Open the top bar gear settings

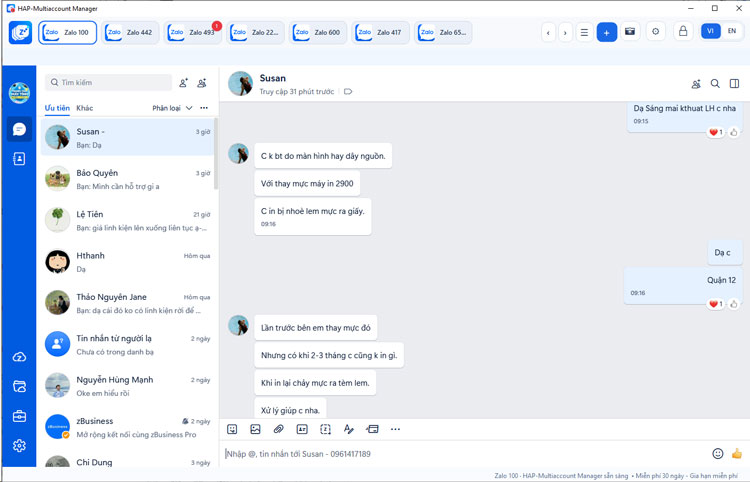point(655,32)
